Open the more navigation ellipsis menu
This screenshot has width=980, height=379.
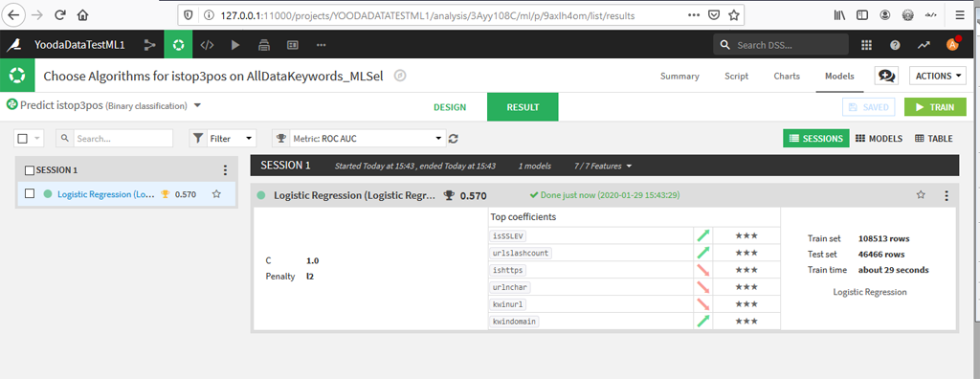click(x=322, y=44)
